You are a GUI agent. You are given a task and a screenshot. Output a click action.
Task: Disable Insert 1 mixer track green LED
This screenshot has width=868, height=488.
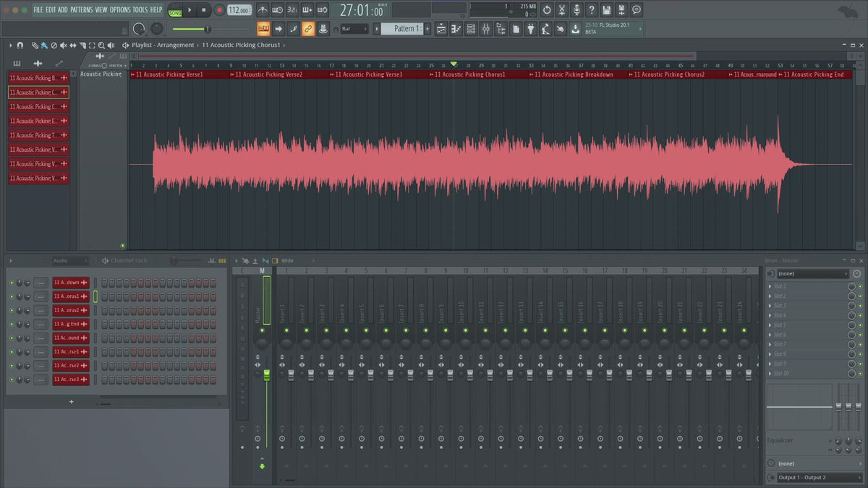pos(286,330)
